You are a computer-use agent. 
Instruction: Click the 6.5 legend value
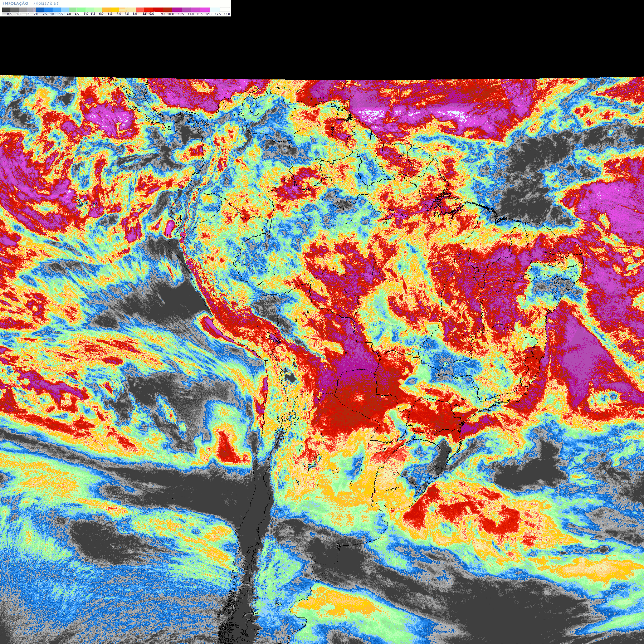point(110,14)
